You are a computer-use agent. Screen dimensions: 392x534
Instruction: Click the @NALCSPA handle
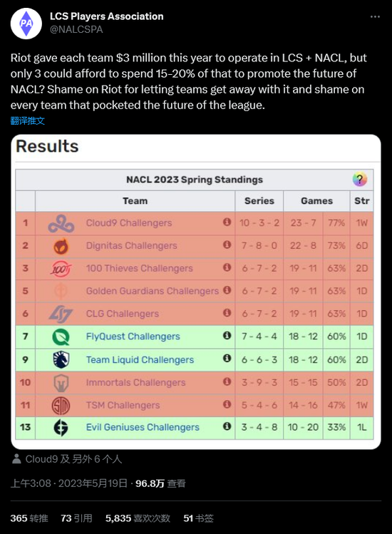click(x=76, y=30)
